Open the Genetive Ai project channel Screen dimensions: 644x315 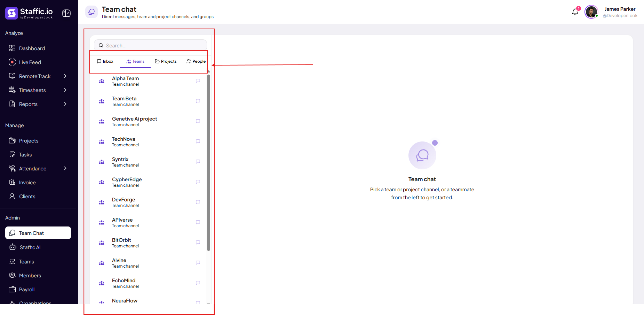(149, 122)
